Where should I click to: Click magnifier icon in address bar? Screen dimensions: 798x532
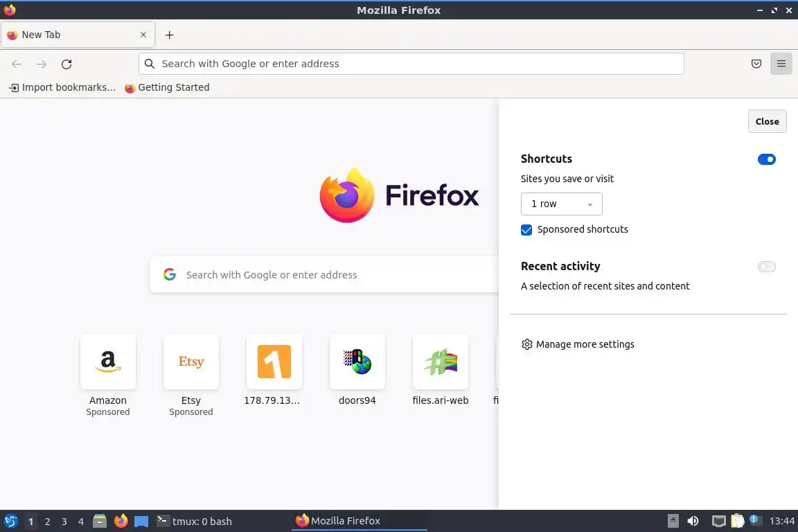click(150, 64)
